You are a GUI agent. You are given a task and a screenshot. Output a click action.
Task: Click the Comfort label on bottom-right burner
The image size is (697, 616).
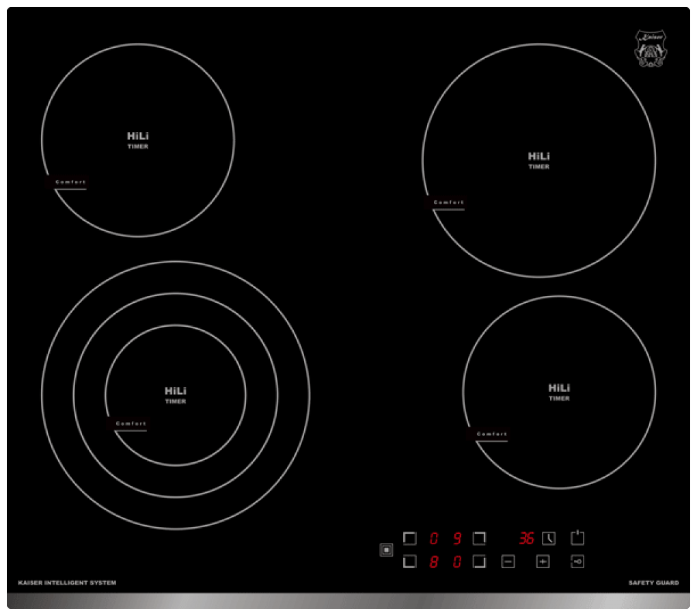491,434
